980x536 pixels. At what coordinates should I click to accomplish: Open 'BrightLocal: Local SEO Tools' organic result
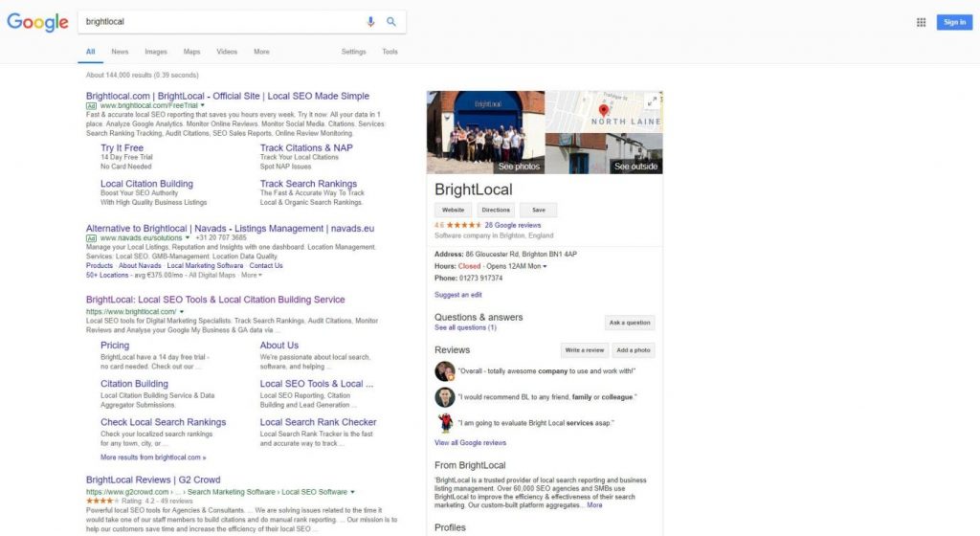215,300
